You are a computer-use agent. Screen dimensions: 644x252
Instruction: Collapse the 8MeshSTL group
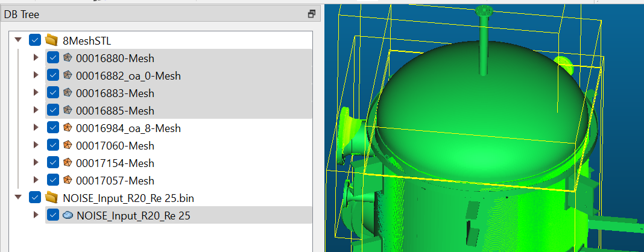pyautogui.click(x=17, y=40)
